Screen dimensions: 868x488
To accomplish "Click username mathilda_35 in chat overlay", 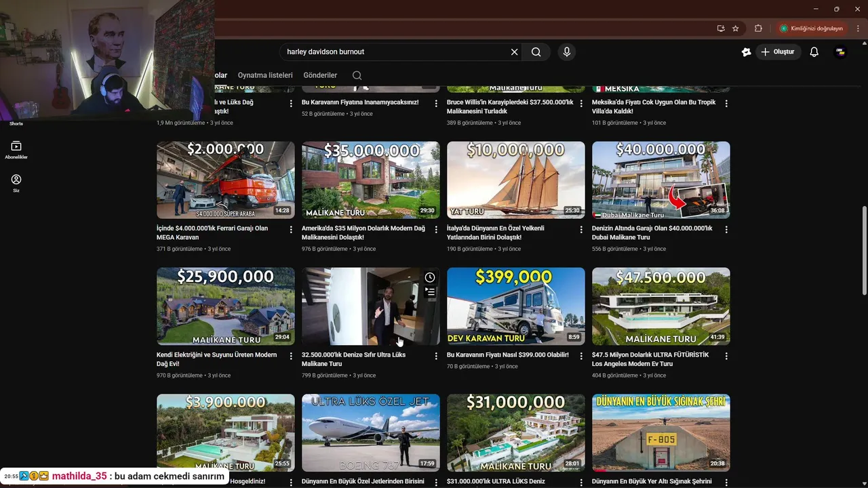I will point(79,476).
